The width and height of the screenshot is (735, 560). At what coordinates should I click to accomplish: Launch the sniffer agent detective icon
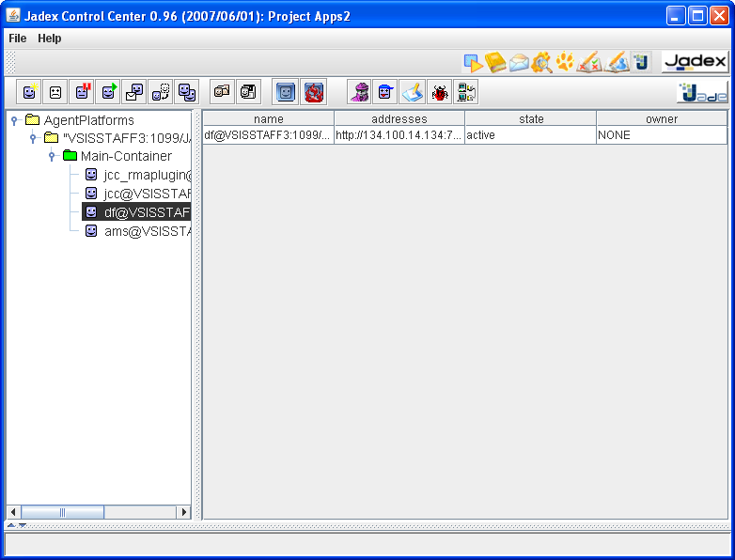(360, 92)
